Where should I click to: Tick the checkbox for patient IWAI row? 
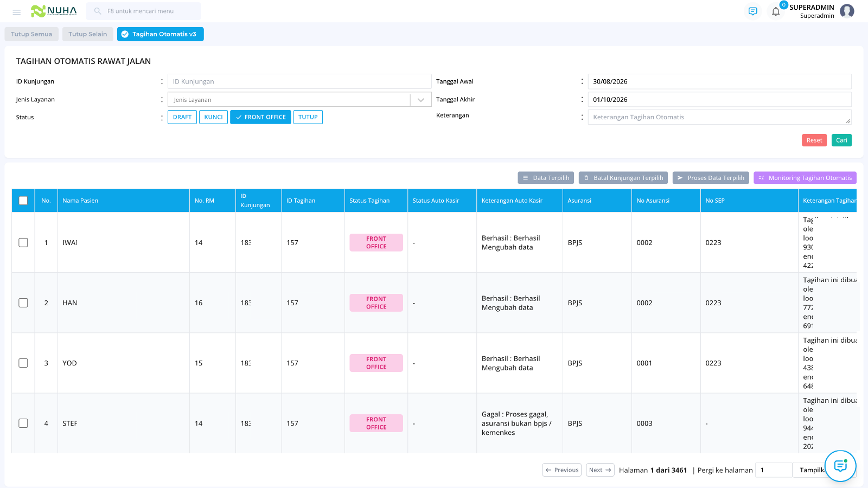[x=23, y=242]
